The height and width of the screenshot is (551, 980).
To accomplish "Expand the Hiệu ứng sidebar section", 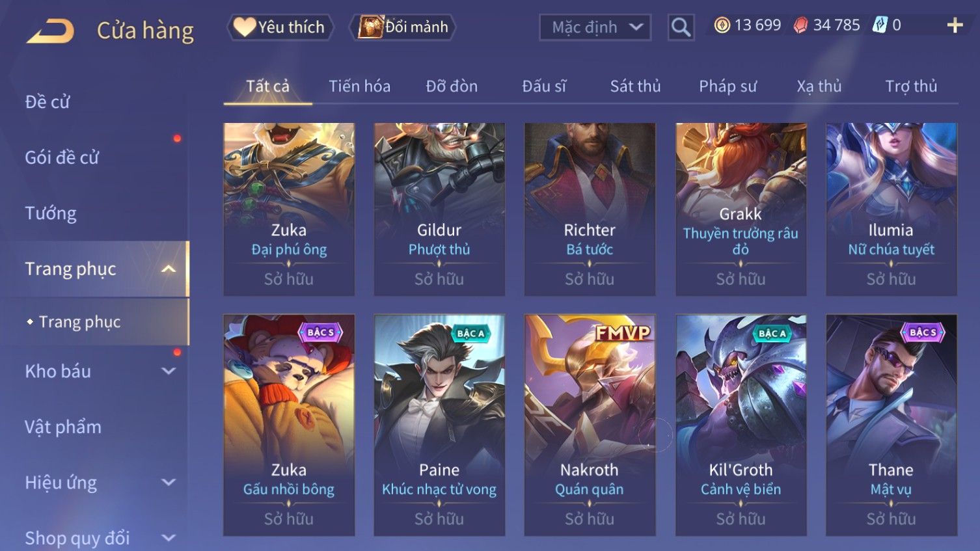I will click(169, 482).
